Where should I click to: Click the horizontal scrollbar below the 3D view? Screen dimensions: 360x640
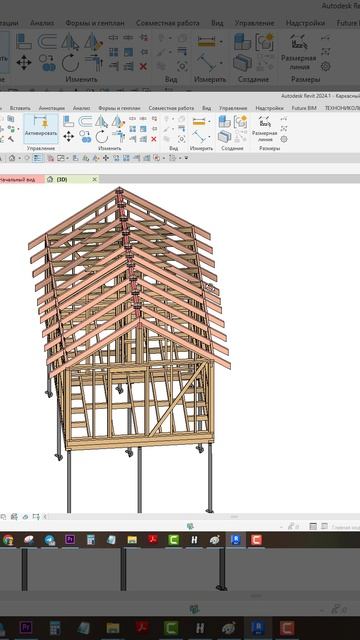(234, 517)
